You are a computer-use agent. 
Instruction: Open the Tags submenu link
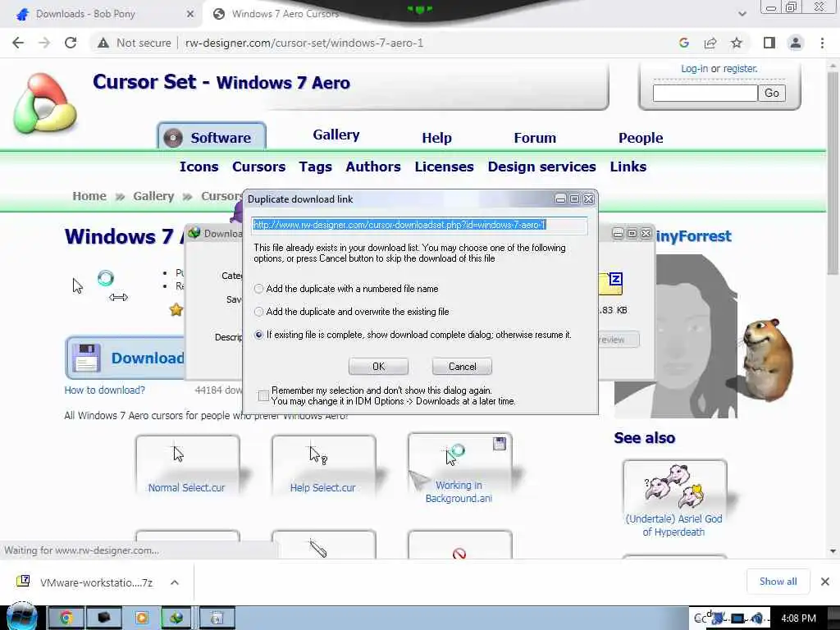click(x=316, y=167)
